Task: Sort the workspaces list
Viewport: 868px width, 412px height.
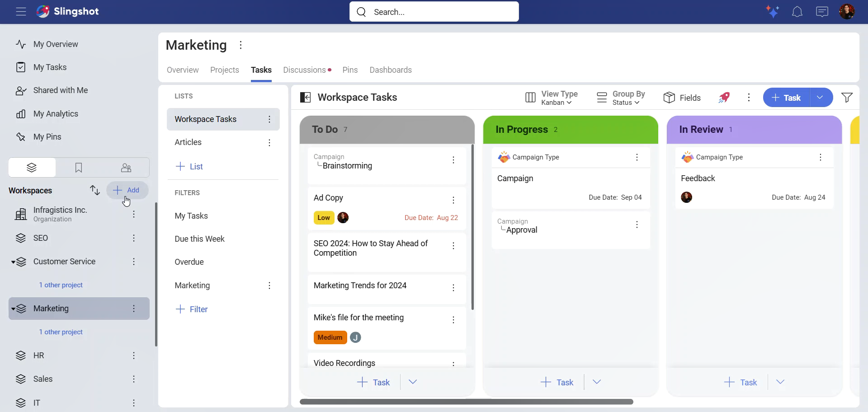Action: pyautogui.click(x=94, y=190)
